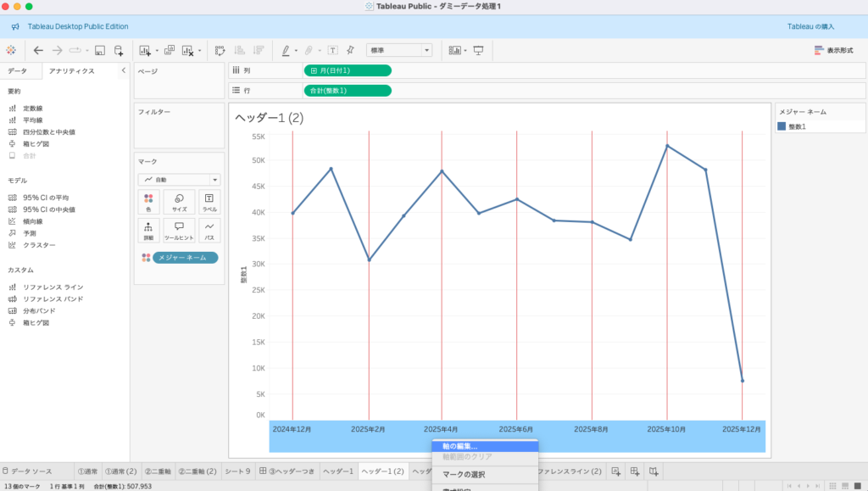Viewport: 868px width, 491px height.
Task: Click the swap rows and columns icon
Action: [x=220, y=50]
